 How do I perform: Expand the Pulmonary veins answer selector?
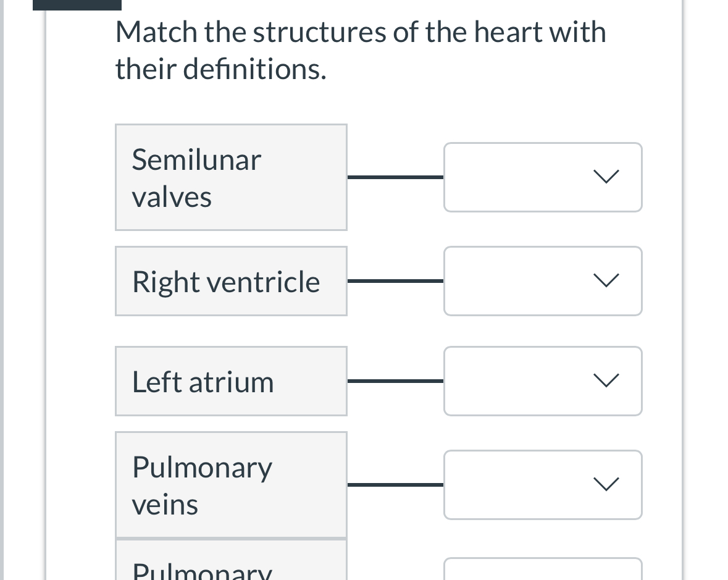click(x=543, y=485)
